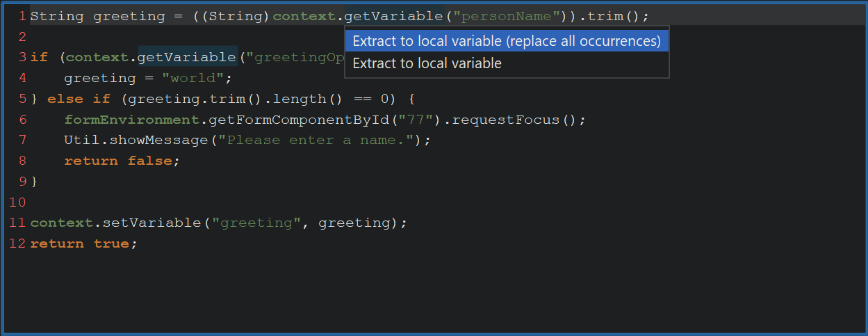Select the plain Extract to local variable option
868x336 pixels.
click(427, 63)
